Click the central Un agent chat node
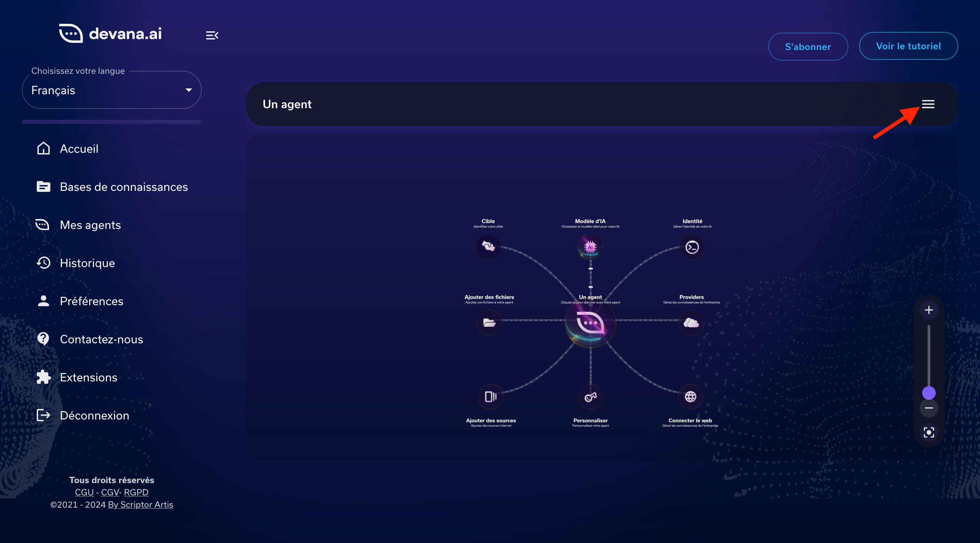Image resolution: width=980 pixels, height=543 pixels. pos(590,323)
